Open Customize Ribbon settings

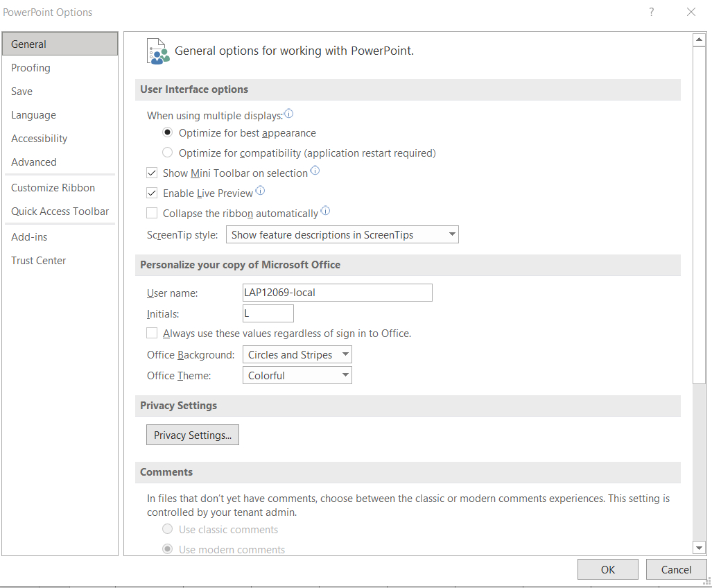pos(60,187)
